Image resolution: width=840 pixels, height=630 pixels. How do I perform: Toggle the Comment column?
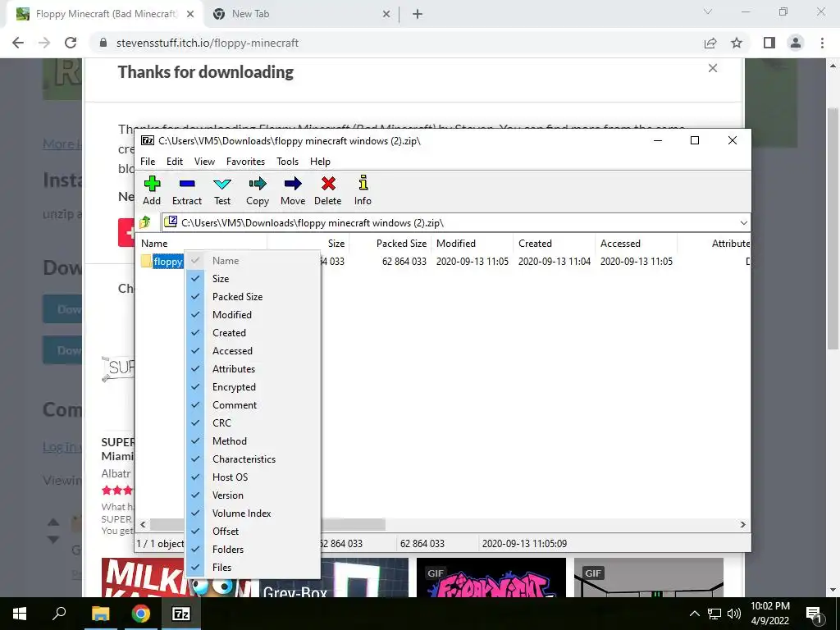point(253,405)
